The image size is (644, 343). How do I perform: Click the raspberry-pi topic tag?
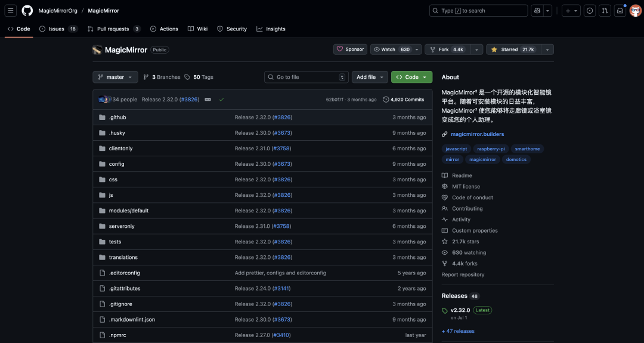tap(491, 149)
